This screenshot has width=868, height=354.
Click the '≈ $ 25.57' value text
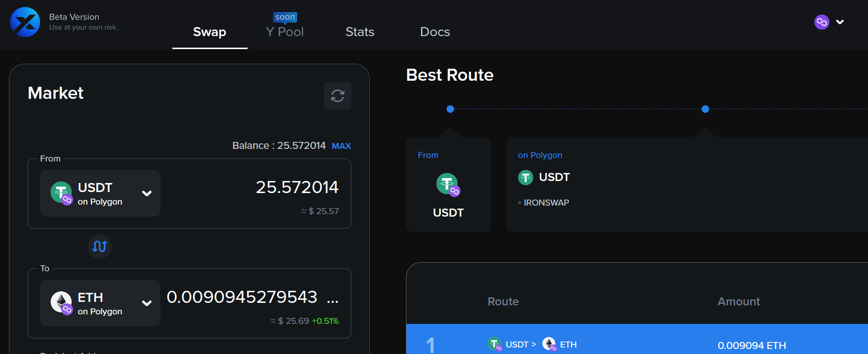point(320,211)
